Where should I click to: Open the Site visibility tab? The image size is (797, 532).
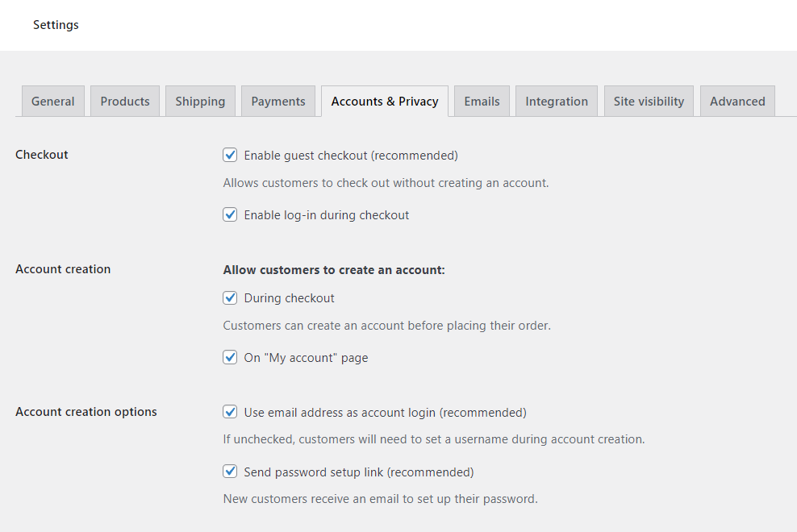[x=649, y=101]
